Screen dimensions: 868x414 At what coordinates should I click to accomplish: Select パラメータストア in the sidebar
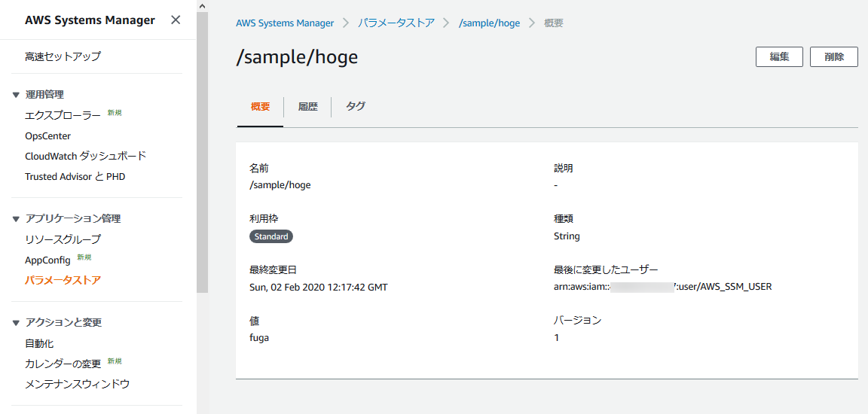point(63,280)
